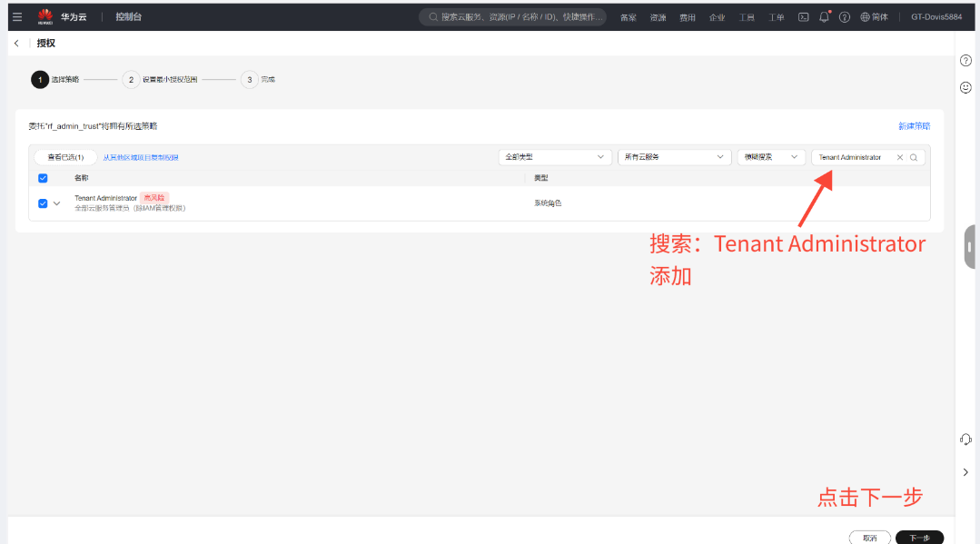Viewport: 980px width, 544px height.
Task: Clear the Tenant Administrator search text
Action: click(900, 157)
